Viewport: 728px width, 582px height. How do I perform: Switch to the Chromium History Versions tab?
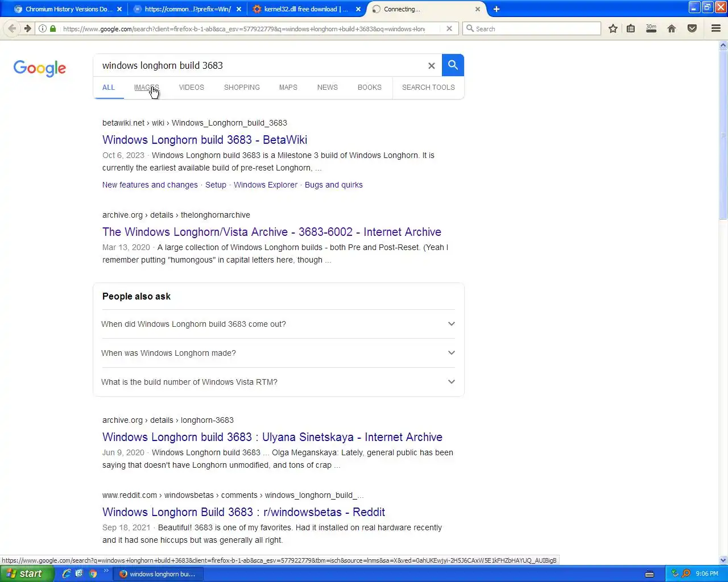68,9
